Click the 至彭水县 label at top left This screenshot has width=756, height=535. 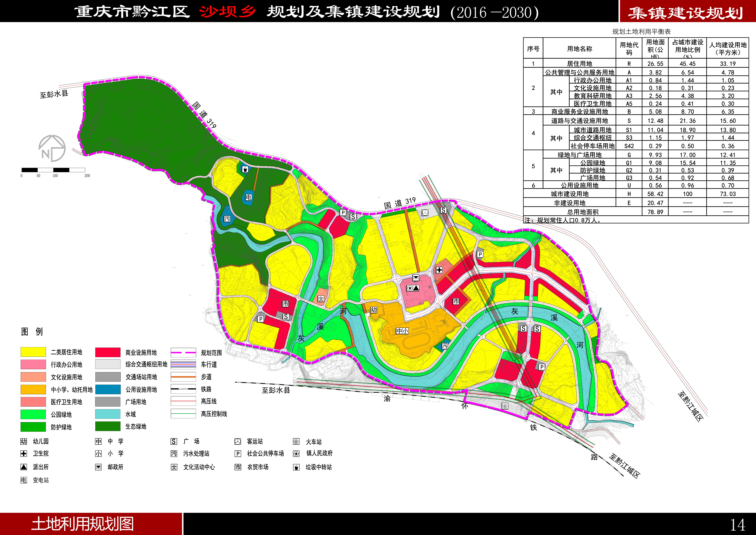(54, 94)
